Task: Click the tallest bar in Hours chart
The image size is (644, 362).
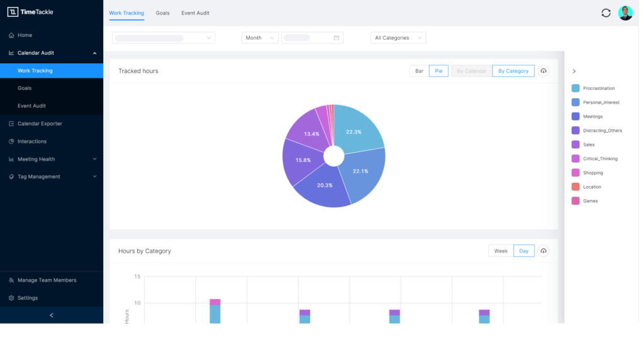Action: point(215,311)
